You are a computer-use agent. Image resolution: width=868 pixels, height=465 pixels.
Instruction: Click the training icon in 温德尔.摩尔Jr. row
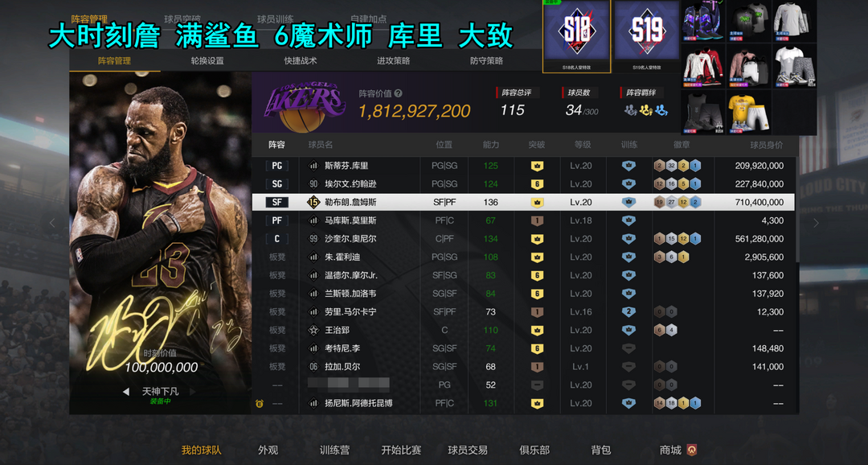click(628, 275)
